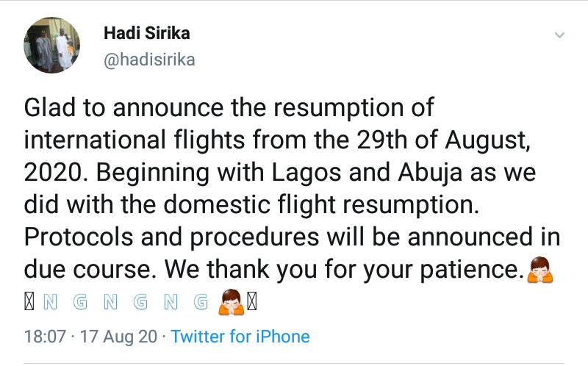The height and width of the screenshot is (366, 588).
Task: Click the missing-glyph box starting the flag row
Action: pos(29,302)
